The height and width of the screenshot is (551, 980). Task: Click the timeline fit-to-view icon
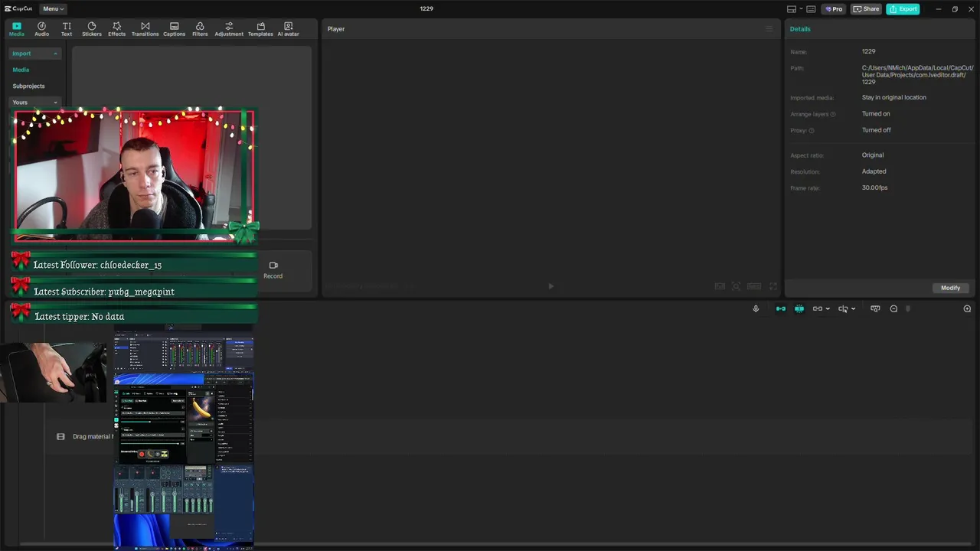875,308
